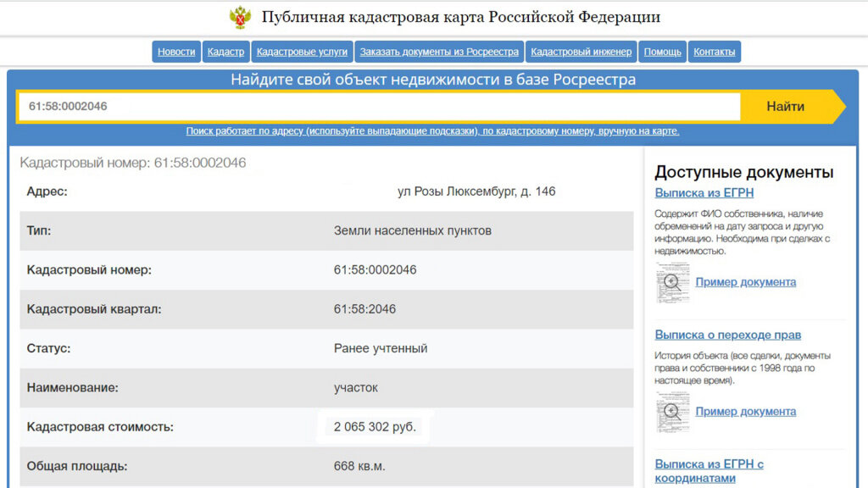Image resolution: width=868 pixels, height=488 pixels.
Task: Click the quarter value 61:58:2046
Action: pyautogui.click(x=364, y=309)
